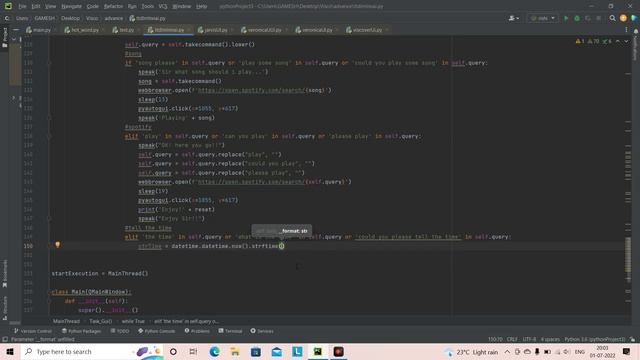Expand project tree node lower arrow
Viewport: 640px width, 360px height.
(x=13, y=98)
